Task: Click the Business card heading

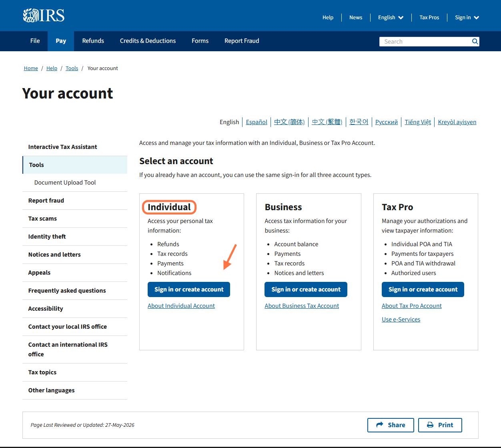Action: (283, 207)
